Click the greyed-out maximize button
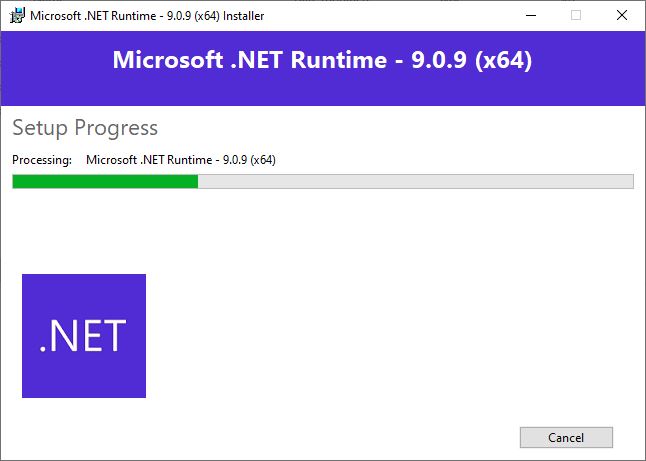This screenshot has width=646, height=461. [x=575, y=15]
